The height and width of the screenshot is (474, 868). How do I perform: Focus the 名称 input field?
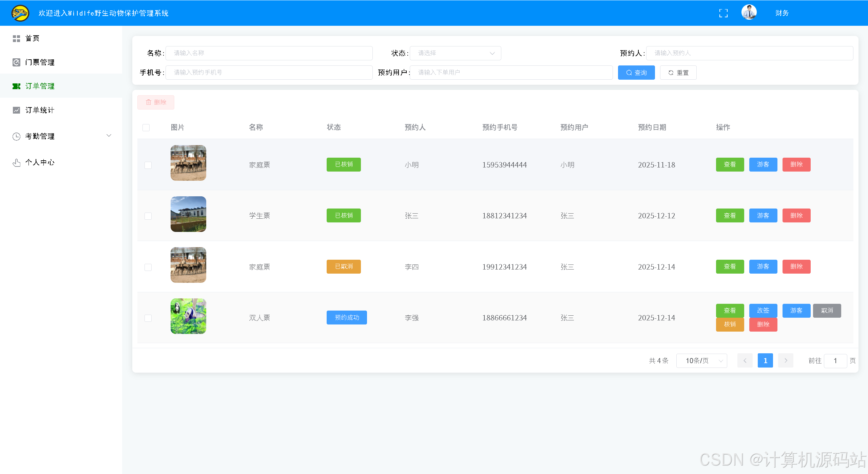269,53
